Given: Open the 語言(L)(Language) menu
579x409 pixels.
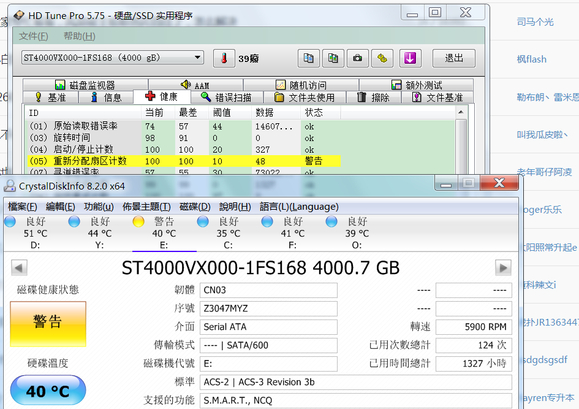Looking at the screenshot, I should click(299, 207).
